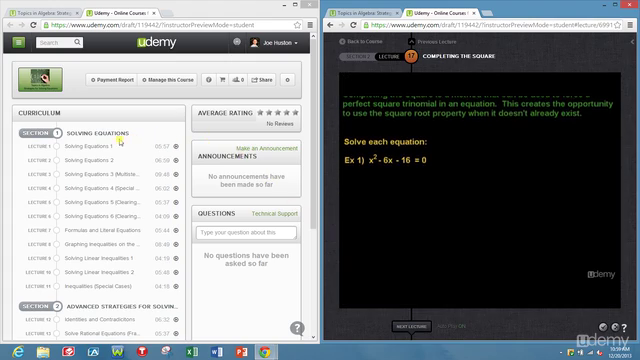This screenshot has height=360, width=640.
Task: Click the player help question mark icon
Action: 624,327
